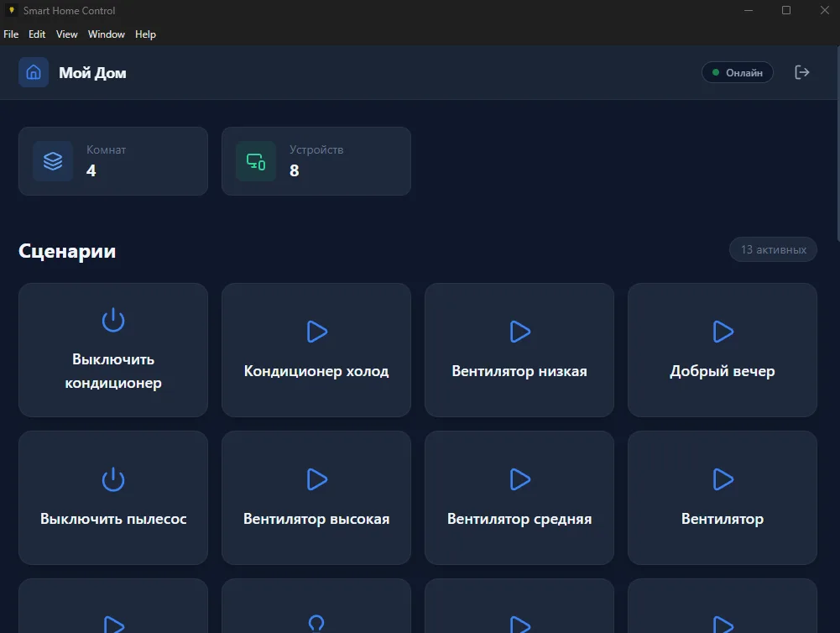The width and height of the screenshot is (840, 633).
Task: Click the 13 активных badge
Action: [x=773, y=249]
